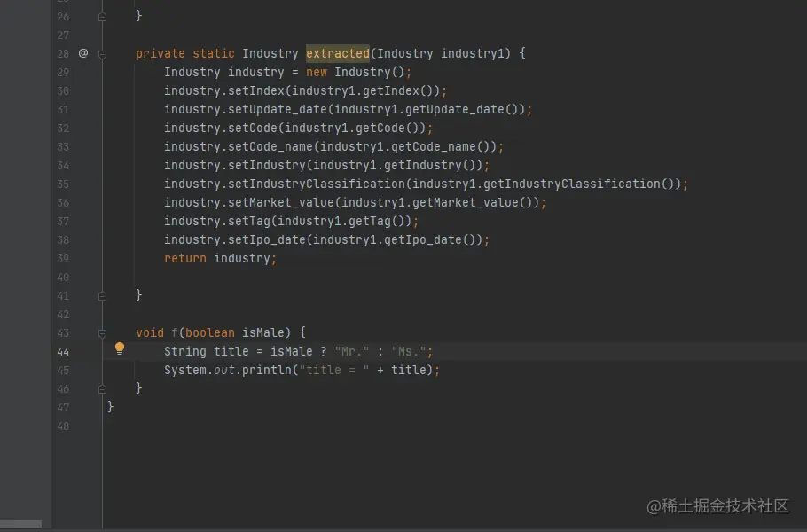
Task: Click the fold marker at line 26
Action: [101, 15]
